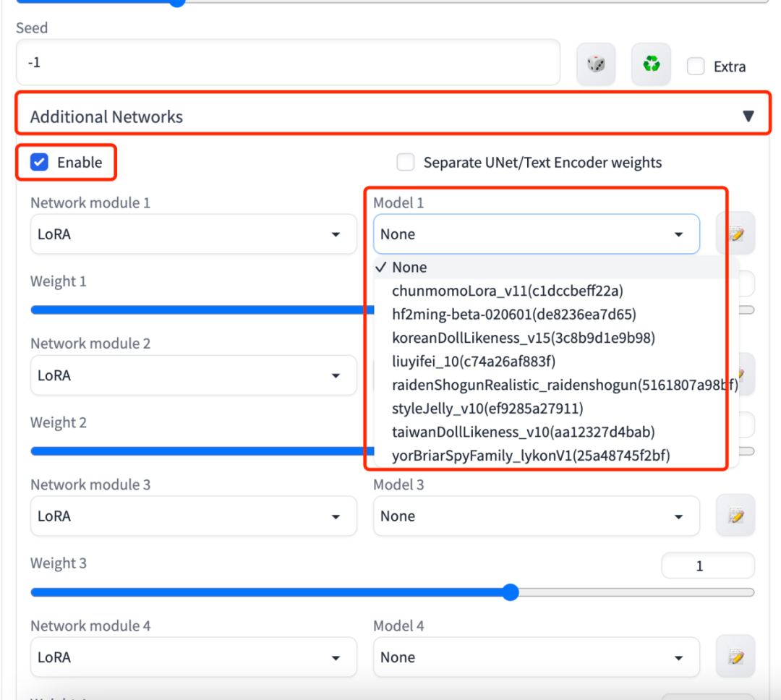781x700 pixels.
Task: Choose hf2ming-beta-020601 model option
Action: coord(555,315)
